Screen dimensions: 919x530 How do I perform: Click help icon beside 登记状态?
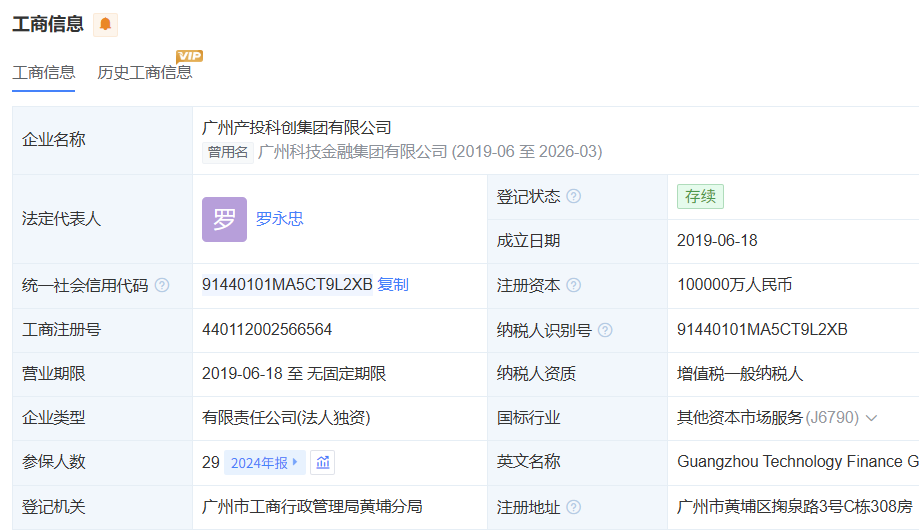[x=573, y=197]
